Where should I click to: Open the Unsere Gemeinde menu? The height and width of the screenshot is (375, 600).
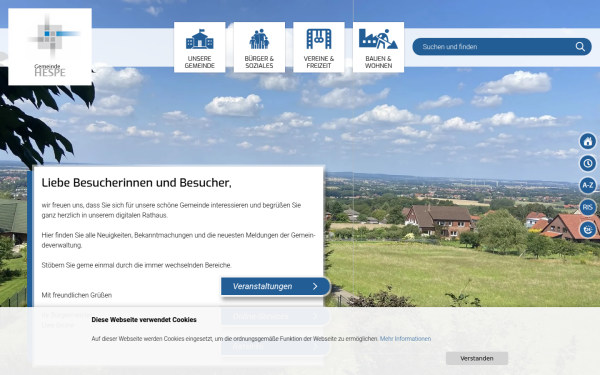(199, 47)
